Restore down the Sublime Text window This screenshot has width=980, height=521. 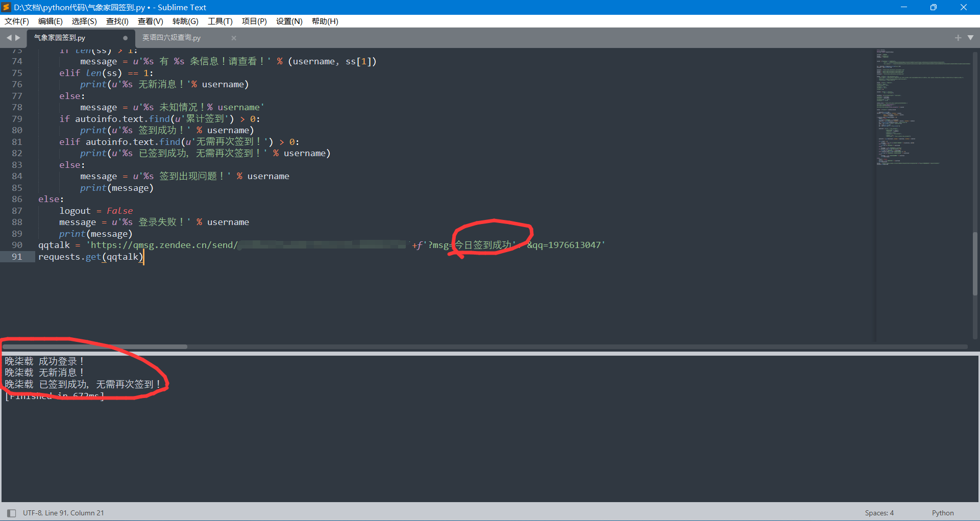(x=933, y=7)
